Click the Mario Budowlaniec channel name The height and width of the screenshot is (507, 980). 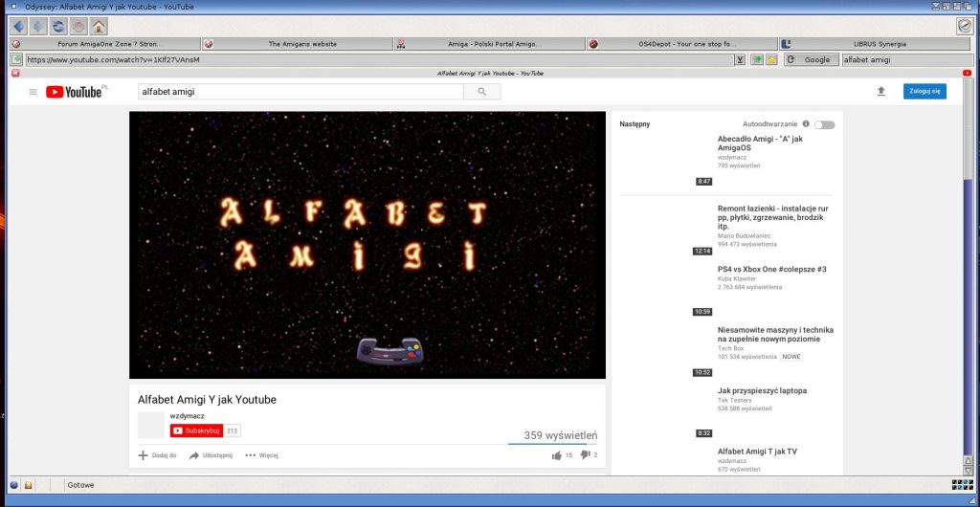[745, 236]
